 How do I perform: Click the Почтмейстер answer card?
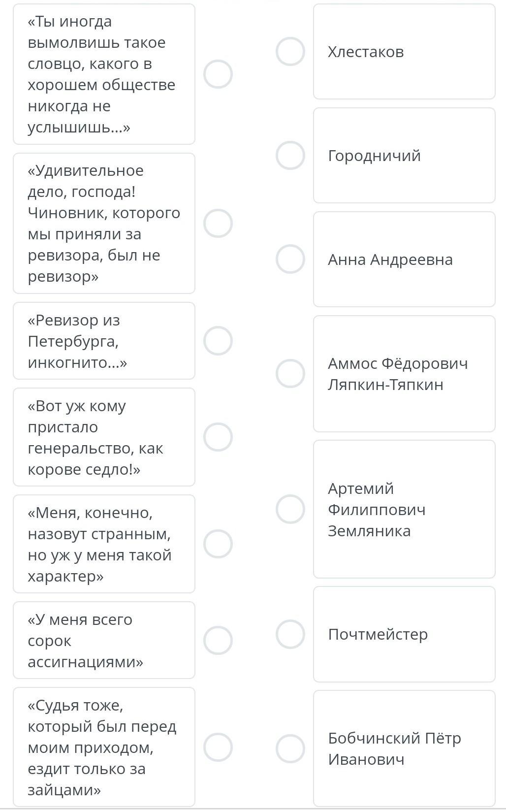point(404,634)
